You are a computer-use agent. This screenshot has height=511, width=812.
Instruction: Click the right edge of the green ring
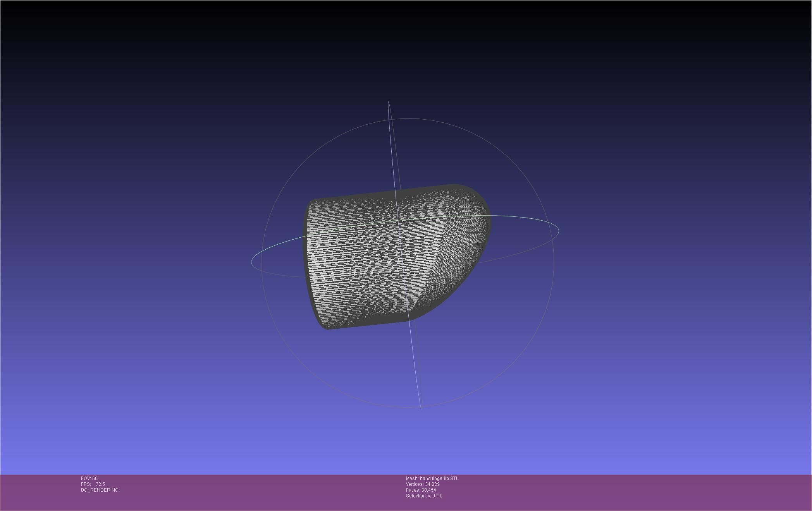[x=558, y=231]
